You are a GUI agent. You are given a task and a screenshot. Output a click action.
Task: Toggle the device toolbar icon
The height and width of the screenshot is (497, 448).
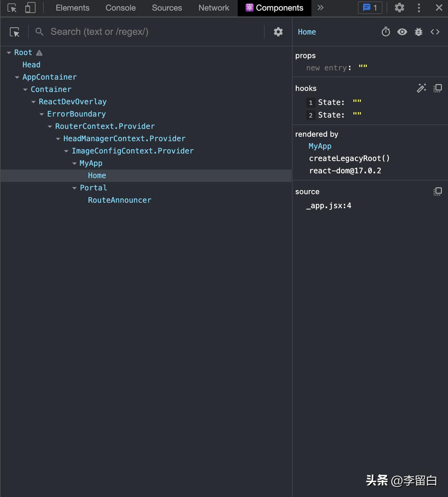click(x=30, y=8)
